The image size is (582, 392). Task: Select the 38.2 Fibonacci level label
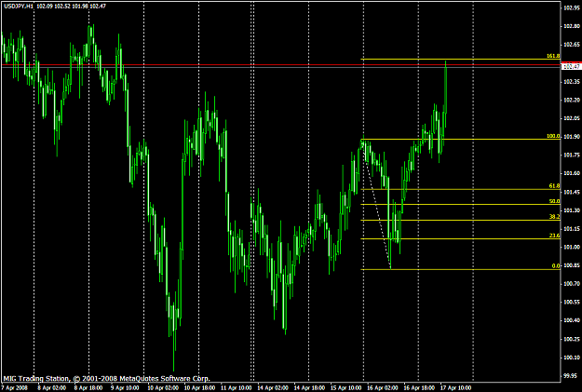pyautogui.click(x=554, y=217)
